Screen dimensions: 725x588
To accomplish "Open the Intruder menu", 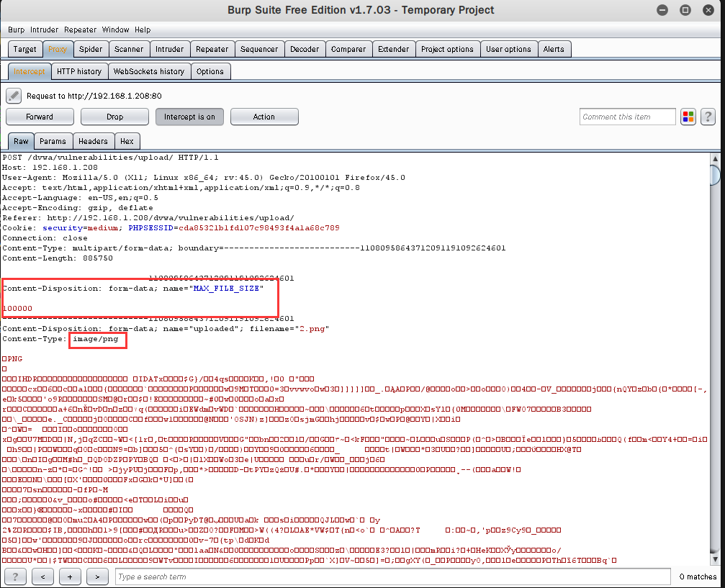I will click(x=45, y=30).
